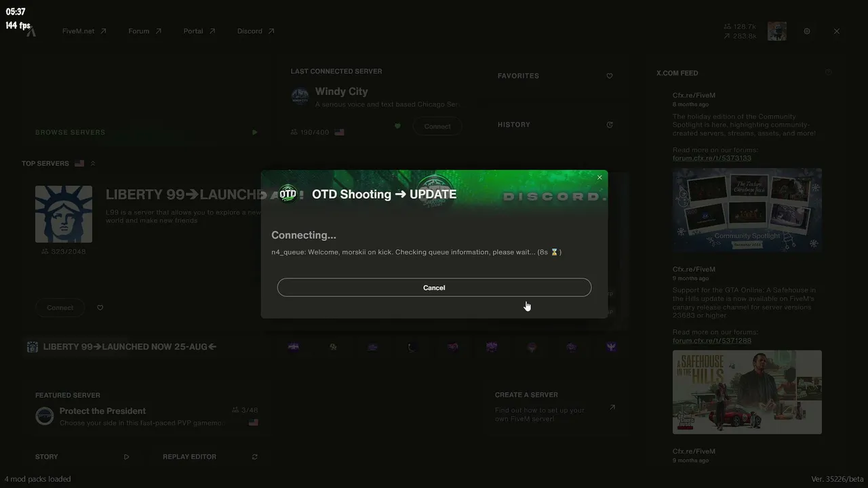868x488 pixels.
Task: Open the Discord link in the top bar
Action: pos(256,31)
